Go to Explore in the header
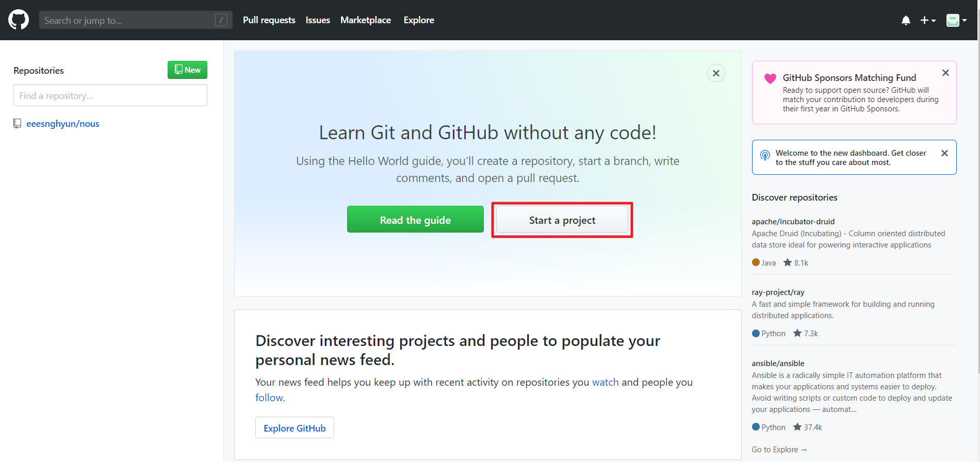 coord(419,20)
